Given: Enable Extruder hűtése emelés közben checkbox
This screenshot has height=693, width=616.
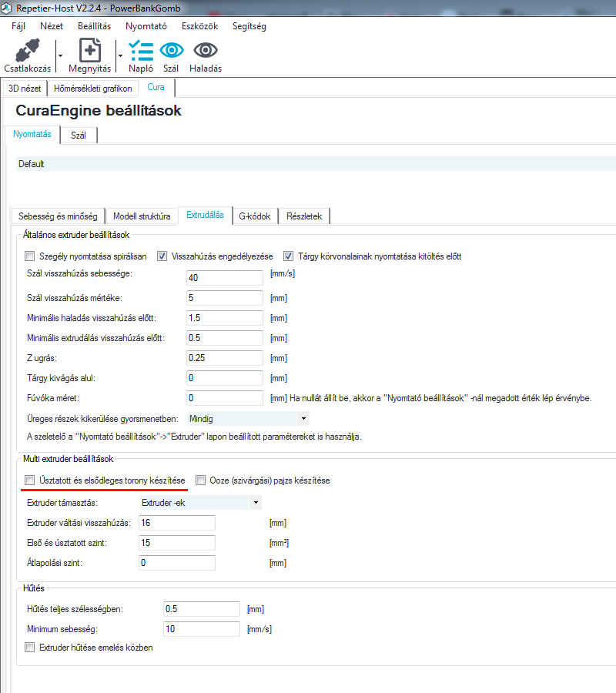Looking at the screenshot, I should coord(29,648).
